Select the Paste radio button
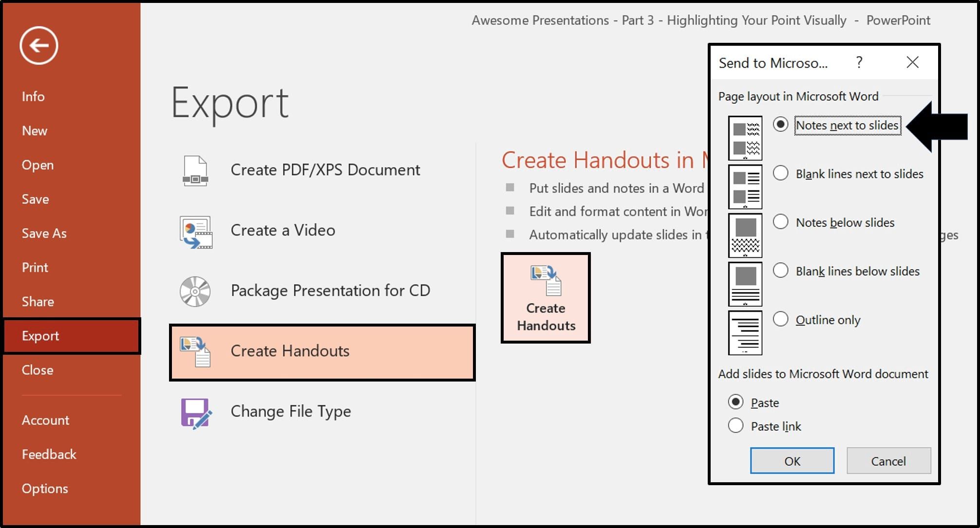 [x=735, y=402]
